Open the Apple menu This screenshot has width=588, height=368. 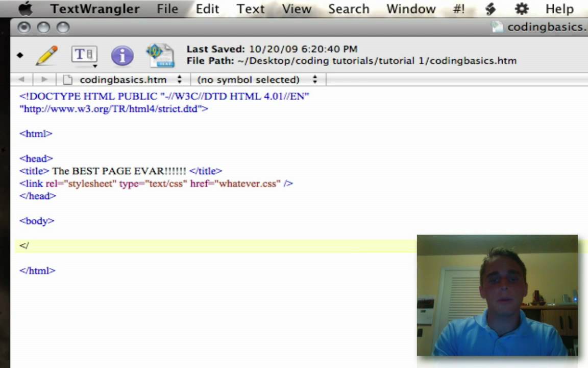[x=26, y=9]
